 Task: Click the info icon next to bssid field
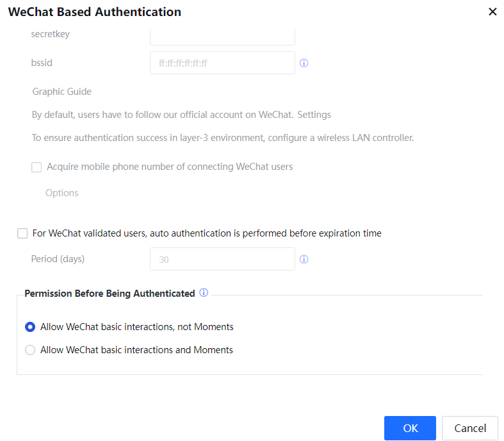(304, 63)
